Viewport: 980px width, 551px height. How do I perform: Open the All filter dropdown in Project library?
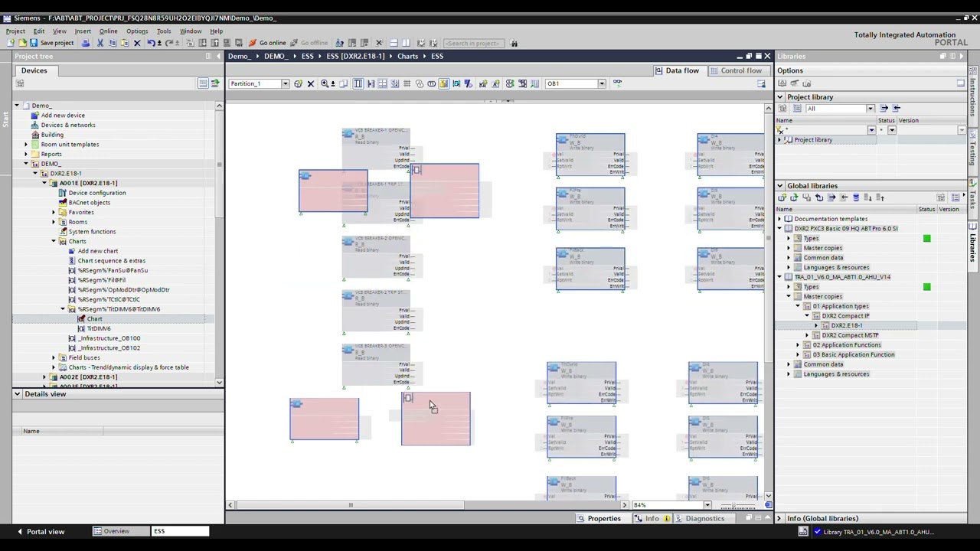coord(870,109)
